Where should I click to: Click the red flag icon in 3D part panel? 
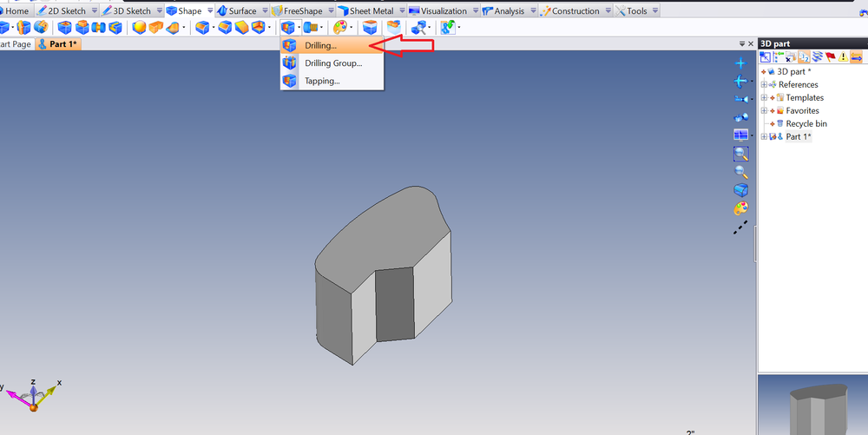(x=830, y=57)
